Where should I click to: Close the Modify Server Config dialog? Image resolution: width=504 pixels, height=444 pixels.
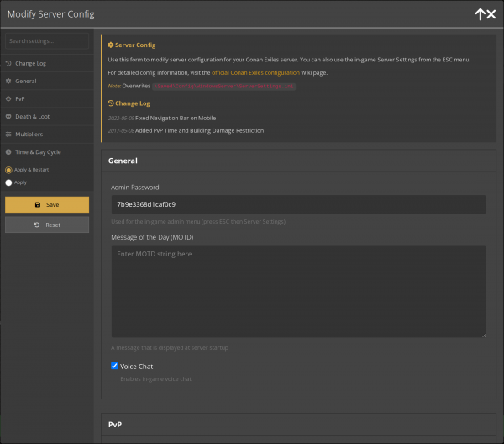(x=491, y=14)
